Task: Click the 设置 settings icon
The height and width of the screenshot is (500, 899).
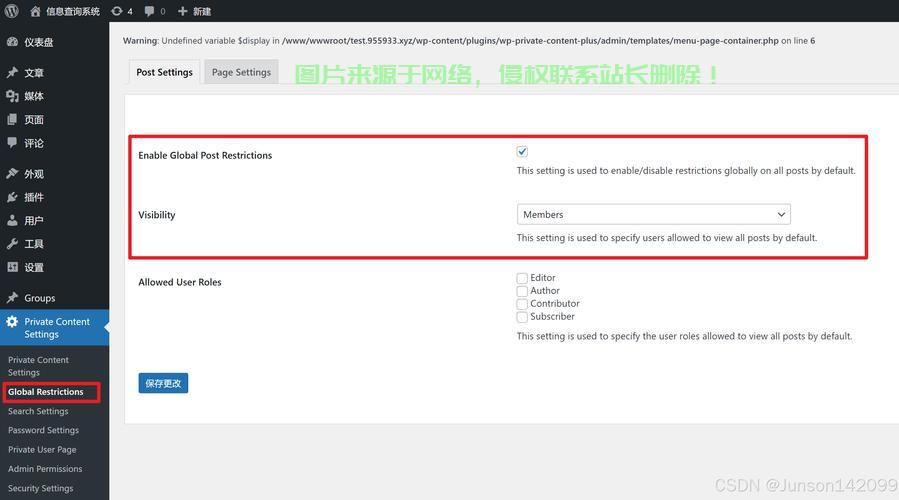Action: click(12, 267)
